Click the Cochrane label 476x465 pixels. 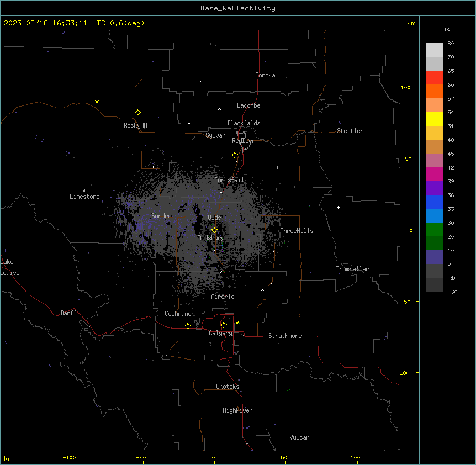point(178,314)
